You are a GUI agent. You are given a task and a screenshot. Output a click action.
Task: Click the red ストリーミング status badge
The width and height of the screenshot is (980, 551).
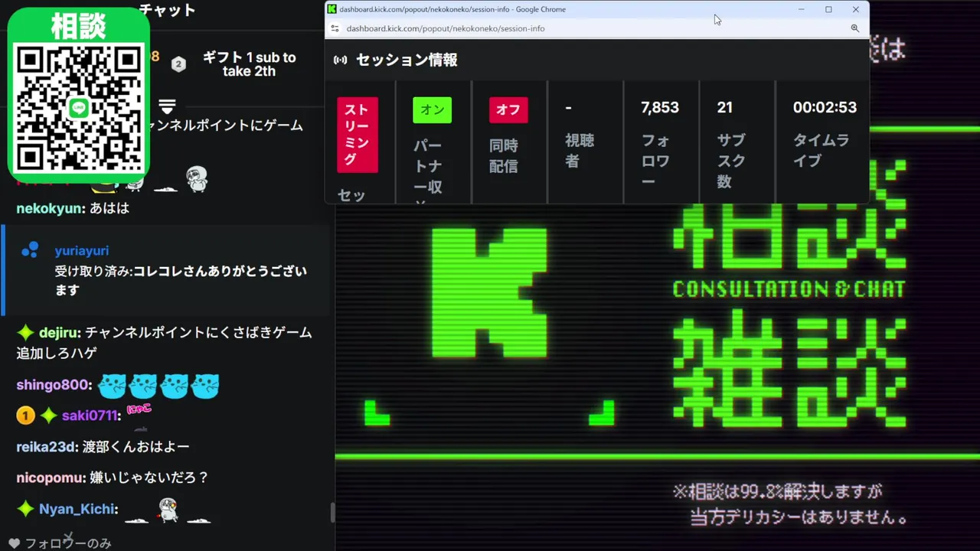(x=358, y=135)
